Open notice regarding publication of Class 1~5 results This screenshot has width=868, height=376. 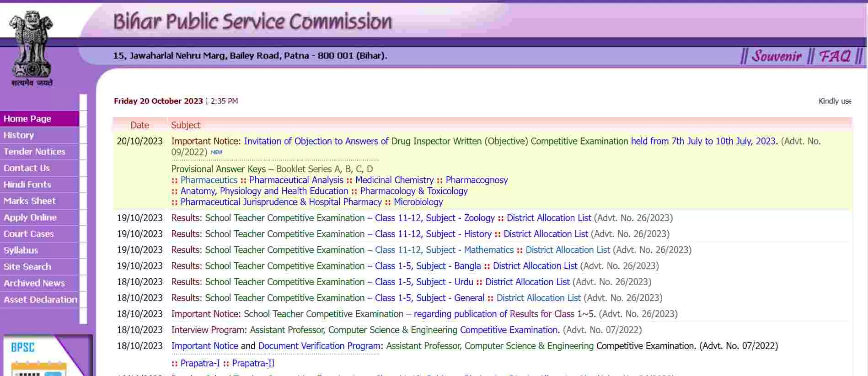[x=505, y=314]
